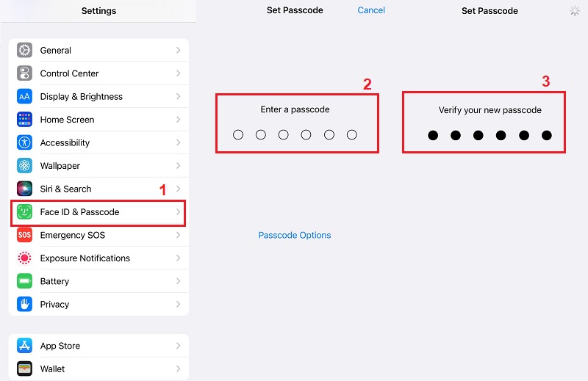Cancel the Set Passcode dialog
588x381 pixels.
[371, 10]
